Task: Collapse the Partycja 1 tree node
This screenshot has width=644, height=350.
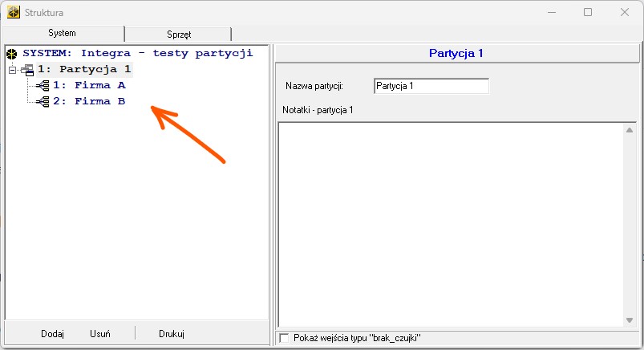Action: [x=13, y=70]
